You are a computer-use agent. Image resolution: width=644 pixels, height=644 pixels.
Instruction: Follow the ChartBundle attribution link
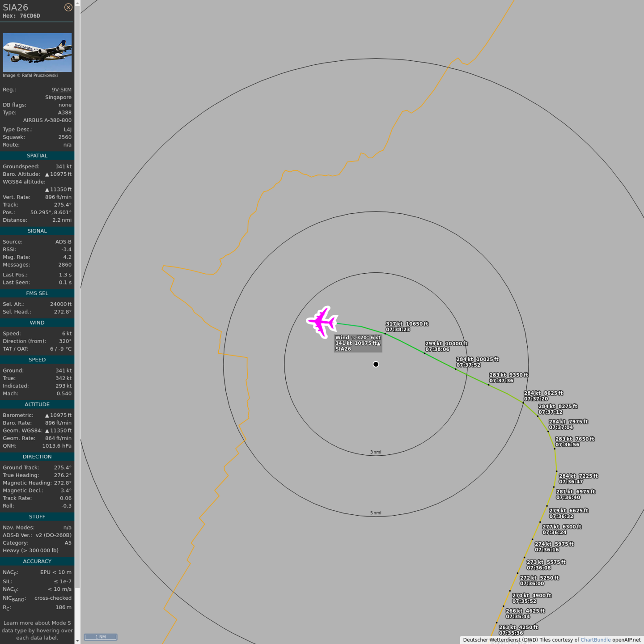coord(595,640)
